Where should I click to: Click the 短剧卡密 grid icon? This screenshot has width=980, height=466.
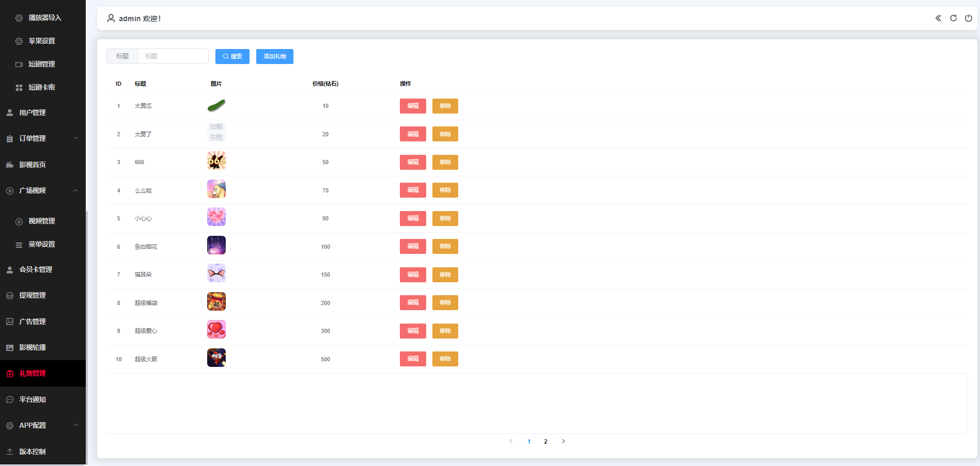point(19,88)
